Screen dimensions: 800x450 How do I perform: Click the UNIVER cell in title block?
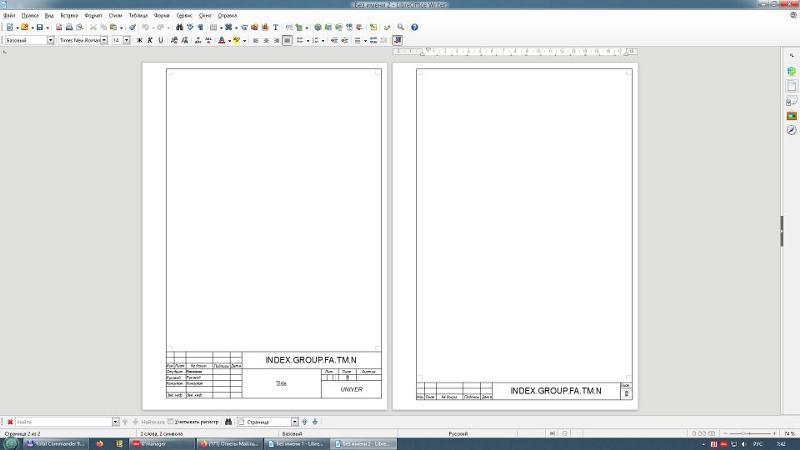click(352, 389)
